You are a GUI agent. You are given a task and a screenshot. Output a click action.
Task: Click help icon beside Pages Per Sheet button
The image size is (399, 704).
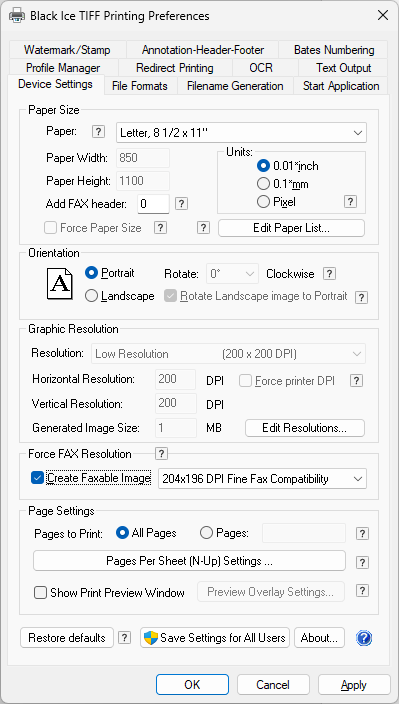tap(362, 562)
